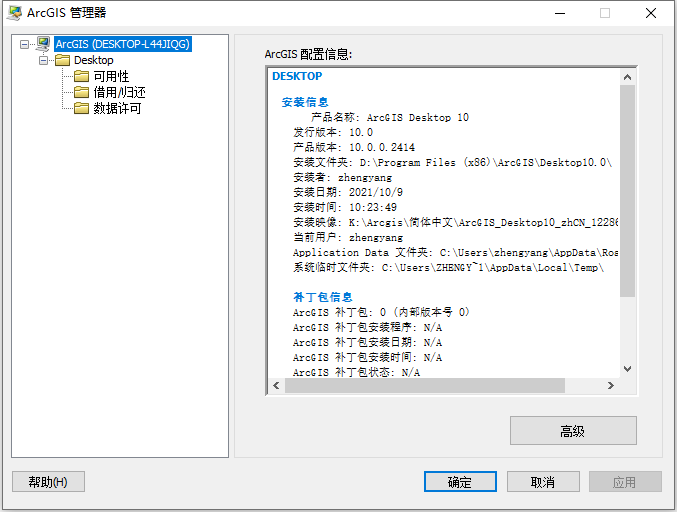Click the ArcGIS 补丁包安装时间: N/A line
677x512 pixels.
(x=367, y=357)
